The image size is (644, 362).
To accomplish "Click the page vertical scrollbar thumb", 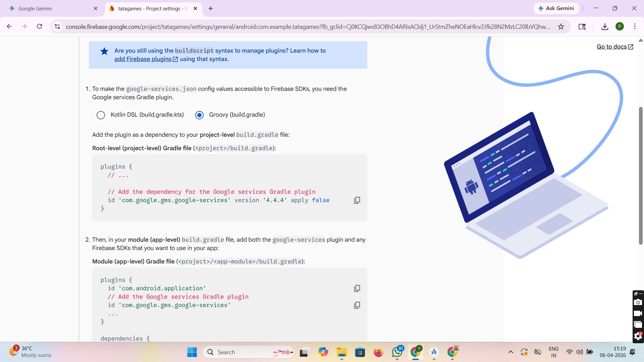I will [641, 176].
